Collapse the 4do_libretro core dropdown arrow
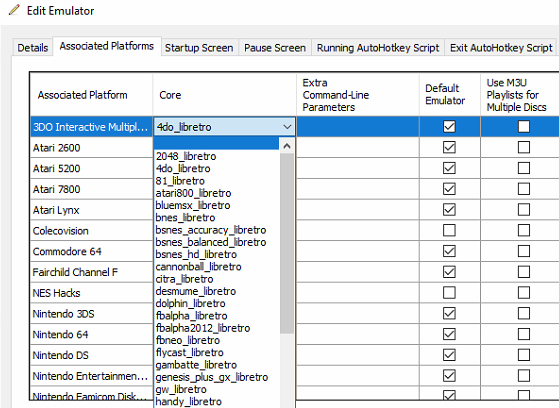This screenshot has width=559, height=408. tap(287, 127)
